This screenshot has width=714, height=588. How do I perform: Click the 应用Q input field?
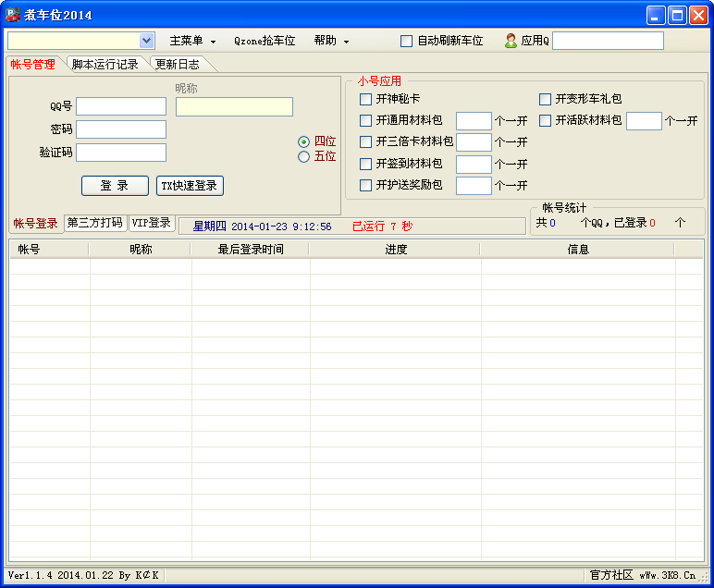(608, 41)
